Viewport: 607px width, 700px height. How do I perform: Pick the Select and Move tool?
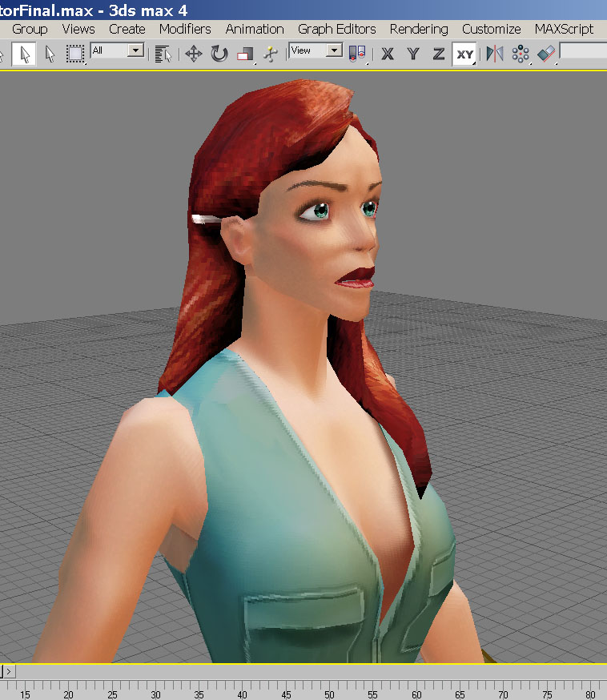click(x=193, y=54)
